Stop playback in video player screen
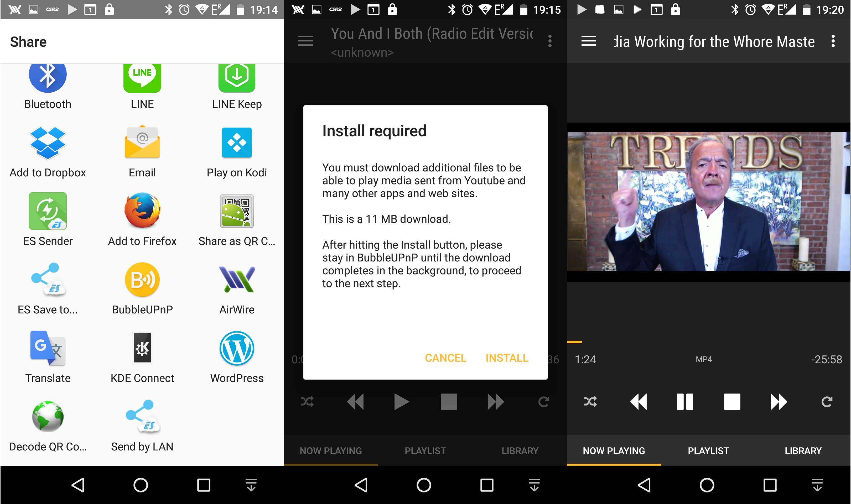Image resolution: width=851 pixels, height=504 pixels. coord(732,402)
